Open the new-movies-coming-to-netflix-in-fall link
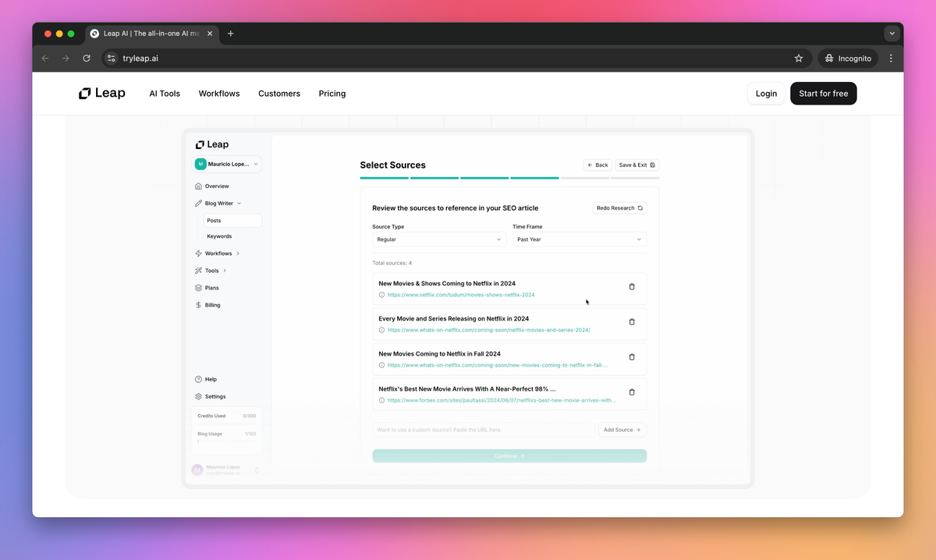 pyautogui.click(x=498, y=365)
